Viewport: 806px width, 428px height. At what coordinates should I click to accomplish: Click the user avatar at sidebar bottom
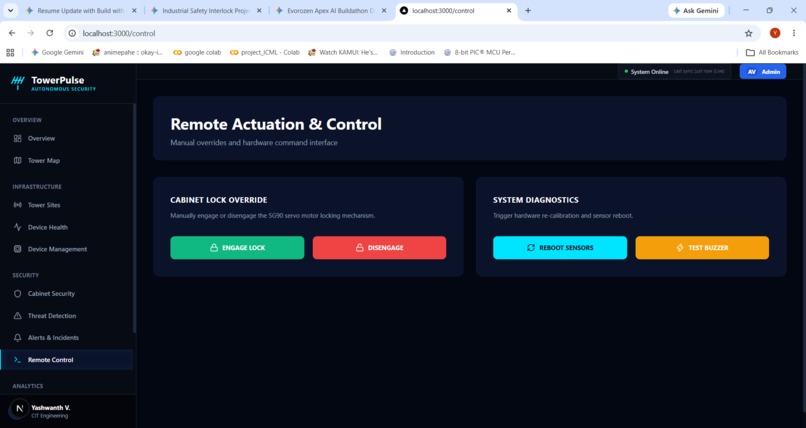(20, 409)
